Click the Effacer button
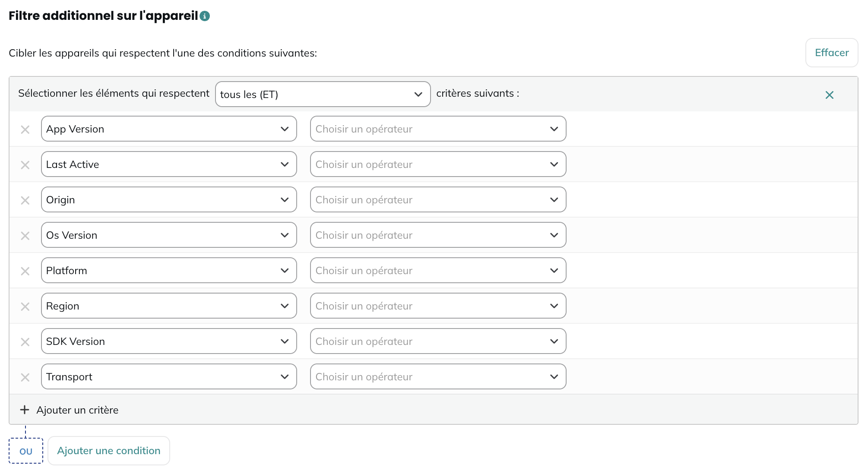868x474 pixels. (x=832, y=53)
